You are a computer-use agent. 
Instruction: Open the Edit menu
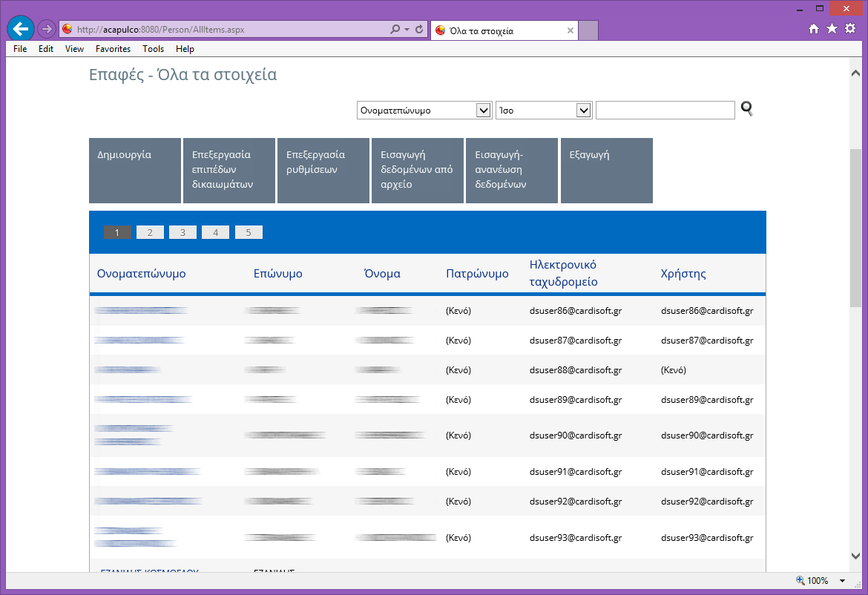coord(46,49)
